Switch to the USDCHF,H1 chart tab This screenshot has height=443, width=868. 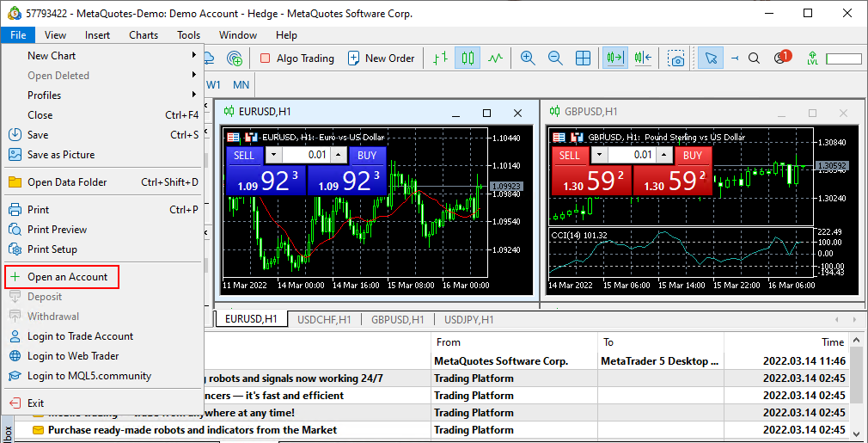click(324, 319)
